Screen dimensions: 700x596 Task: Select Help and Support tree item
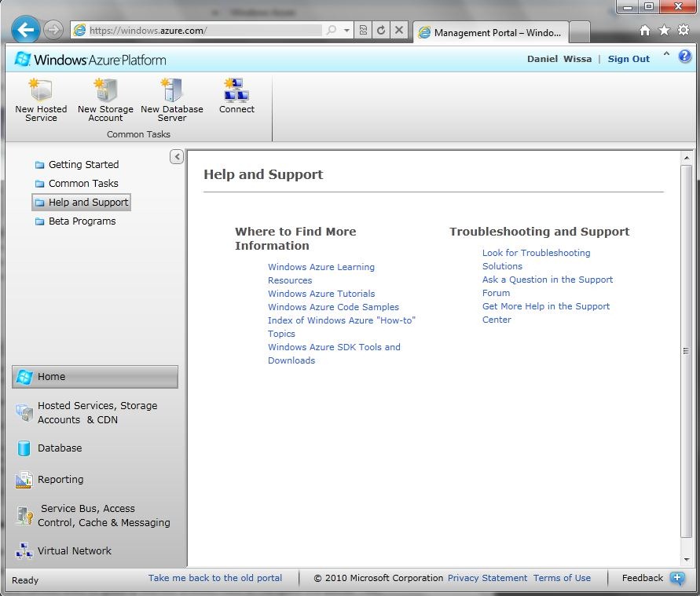(x=81, y=202)
